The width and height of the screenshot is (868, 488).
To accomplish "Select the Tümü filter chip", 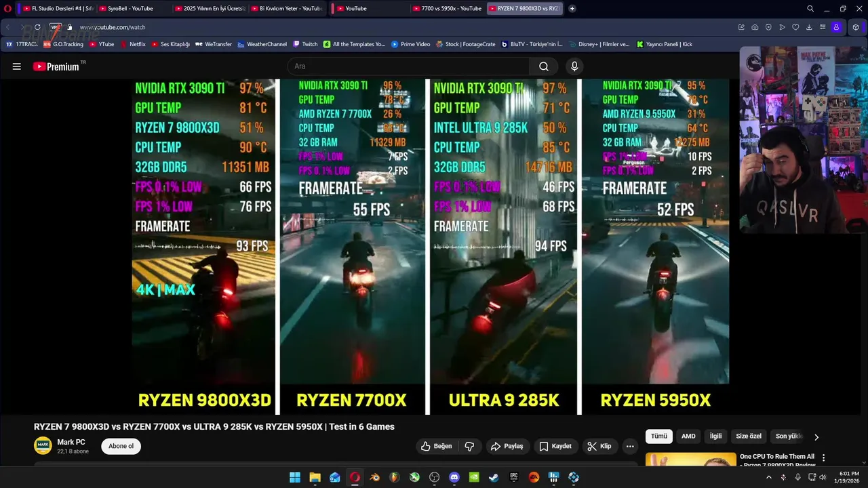I will tap(659, 436).
